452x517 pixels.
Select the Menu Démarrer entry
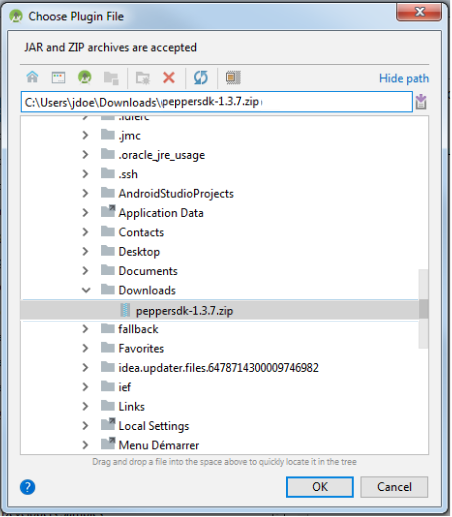(159, 445)
